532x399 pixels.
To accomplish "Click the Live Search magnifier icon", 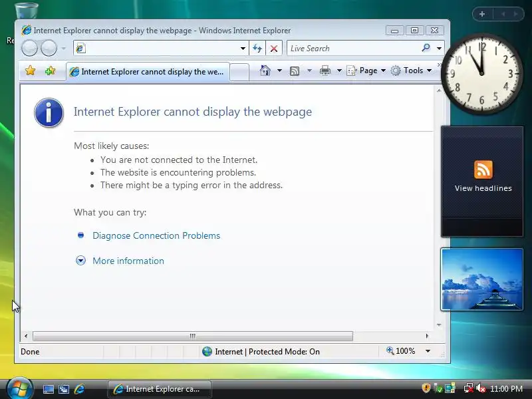I will (426, 48).
